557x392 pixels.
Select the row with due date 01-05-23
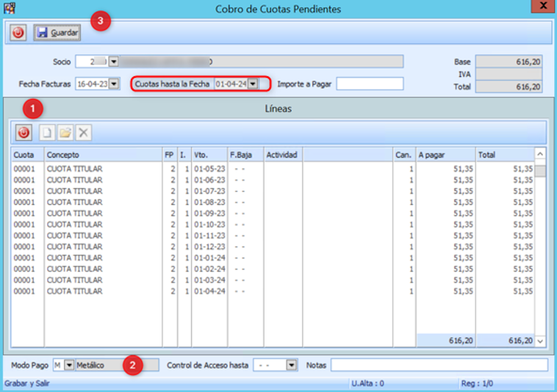[x=273, y=169]
